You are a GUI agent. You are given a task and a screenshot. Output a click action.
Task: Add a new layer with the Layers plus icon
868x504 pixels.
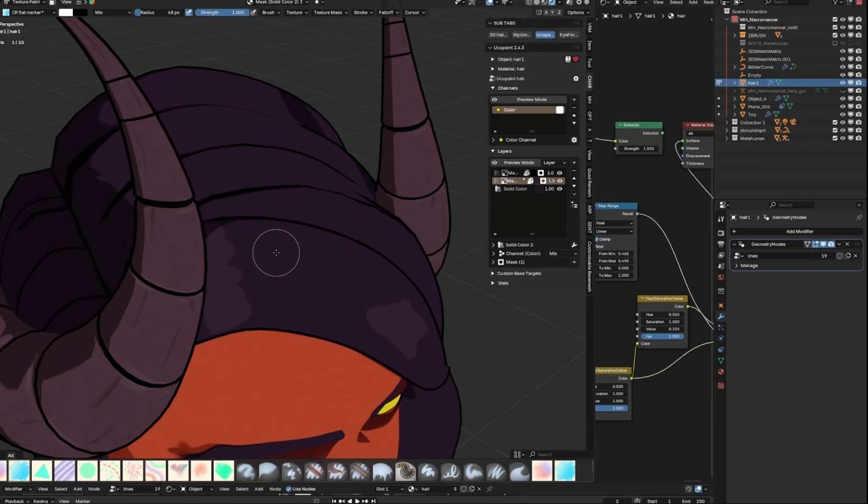574,162
